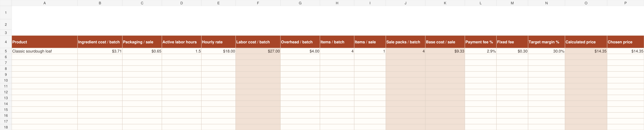Select column F header
The image size is (644, 130).
pyautogui.click(x=258, y=3)
